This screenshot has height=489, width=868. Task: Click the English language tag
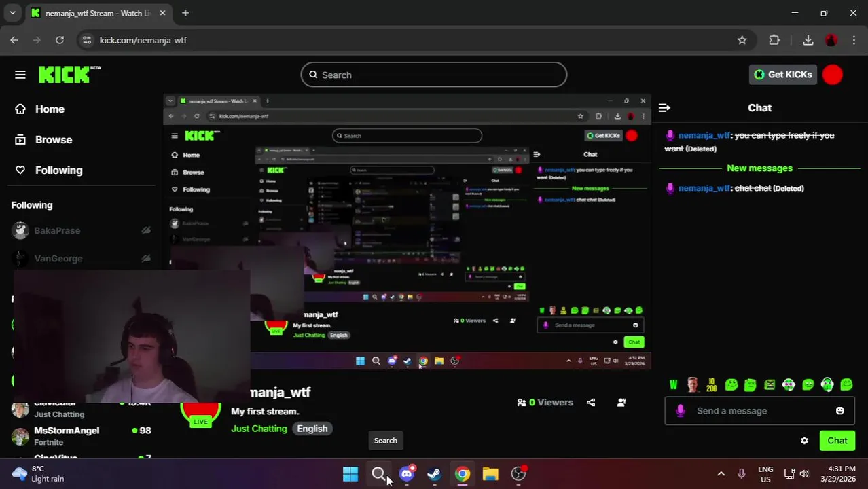pos(312,429)
